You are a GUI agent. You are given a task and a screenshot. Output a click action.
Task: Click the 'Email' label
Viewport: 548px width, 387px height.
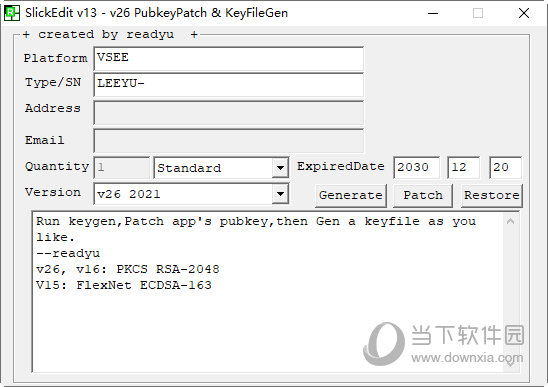coord(44,140)
